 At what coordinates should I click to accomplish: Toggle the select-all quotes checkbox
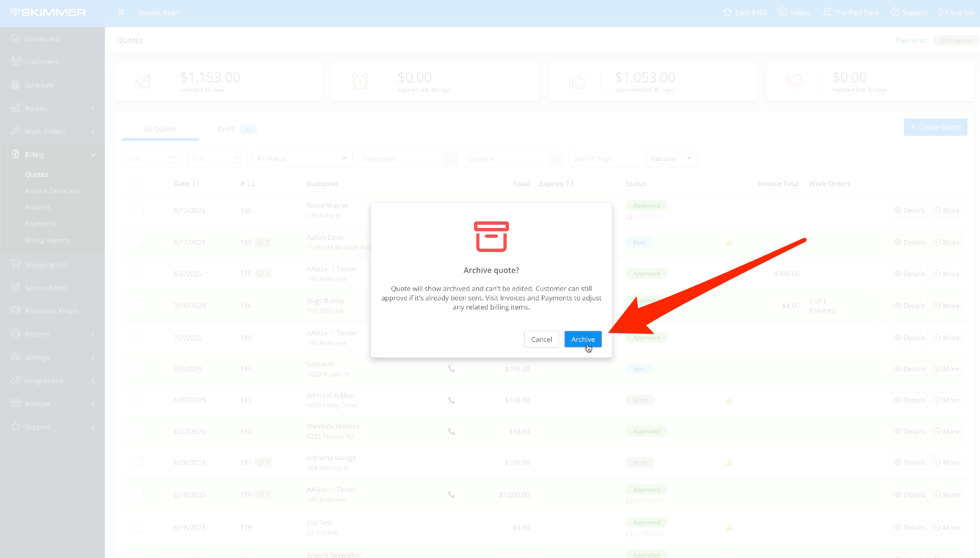(x=139, y=183)
